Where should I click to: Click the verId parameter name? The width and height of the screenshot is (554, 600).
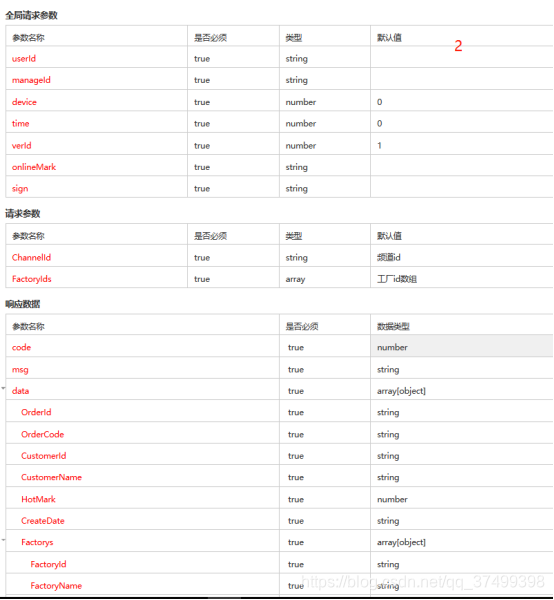21,145
